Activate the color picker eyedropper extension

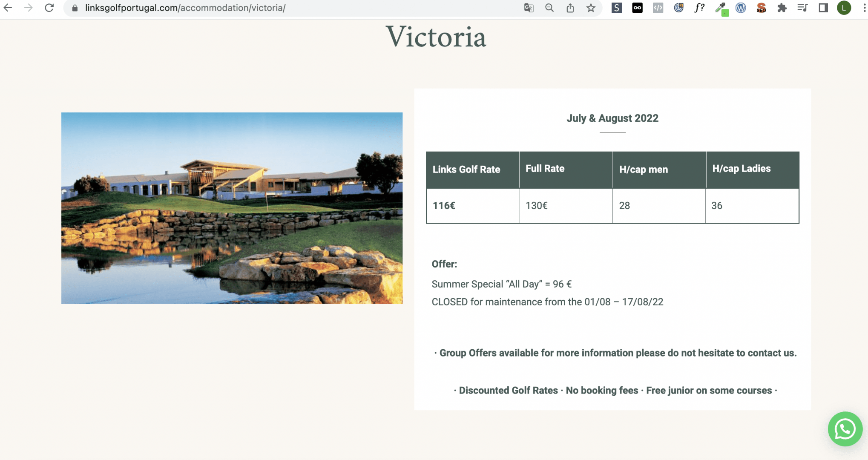point(721,9)
